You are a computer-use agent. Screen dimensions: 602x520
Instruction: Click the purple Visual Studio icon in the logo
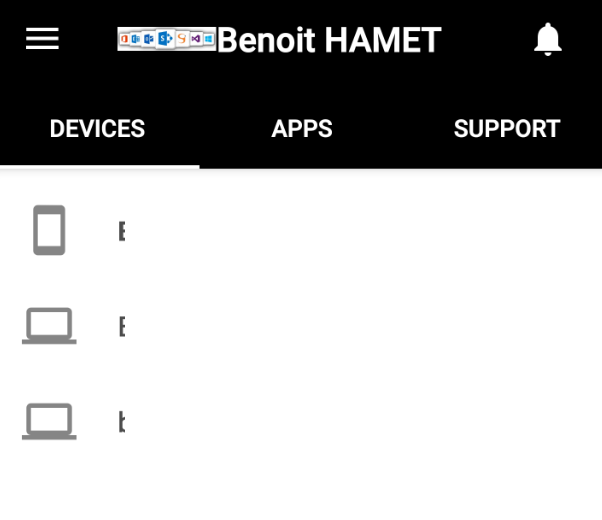click(x=195, y=39)
